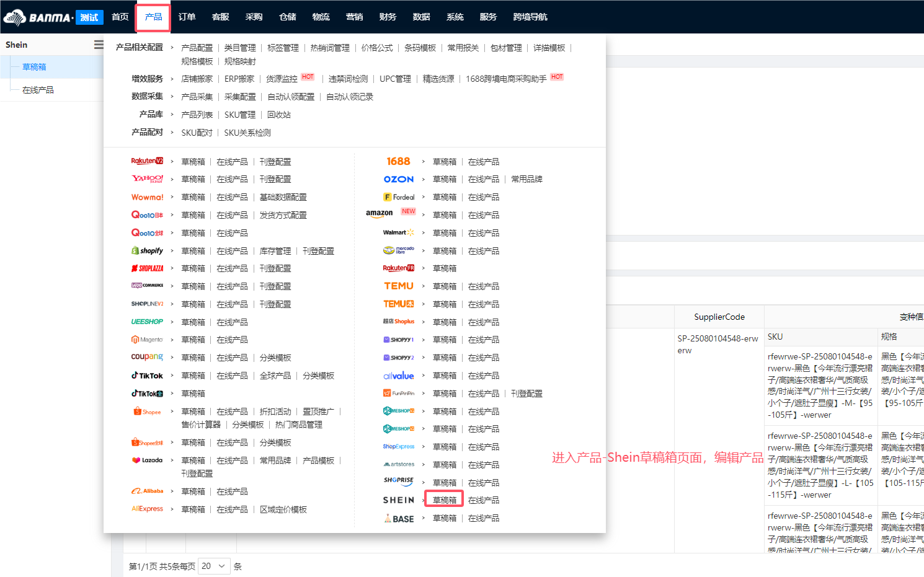Screen dimensions: 924x577
Task: Open the SKU关系检测 link
Action: pos(247,133)
